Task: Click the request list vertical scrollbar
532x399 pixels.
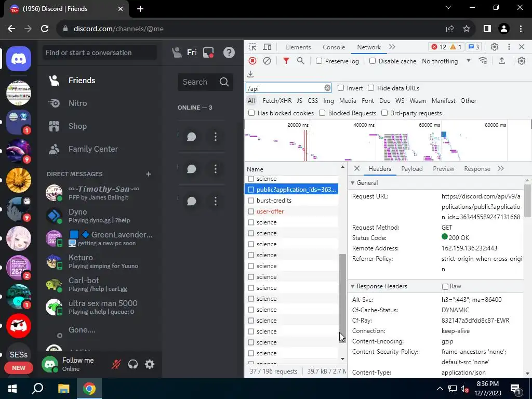Action: pyautogui.click(x=342, y=298)
